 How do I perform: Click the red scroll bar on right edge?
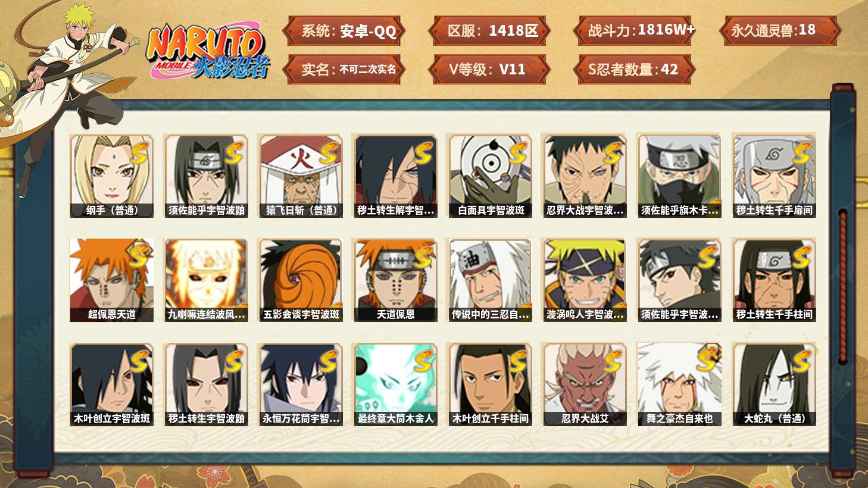tap(842, 285)
